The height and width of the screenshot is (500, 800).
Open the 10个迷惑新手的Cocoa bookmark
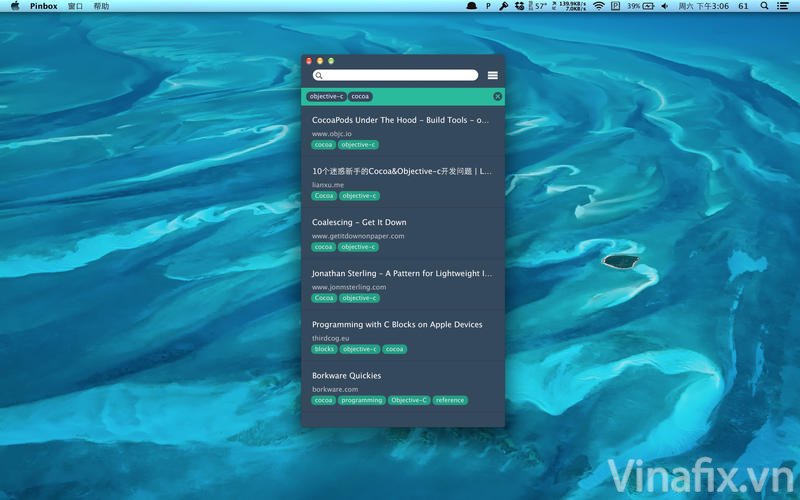(x=402, y=171)
